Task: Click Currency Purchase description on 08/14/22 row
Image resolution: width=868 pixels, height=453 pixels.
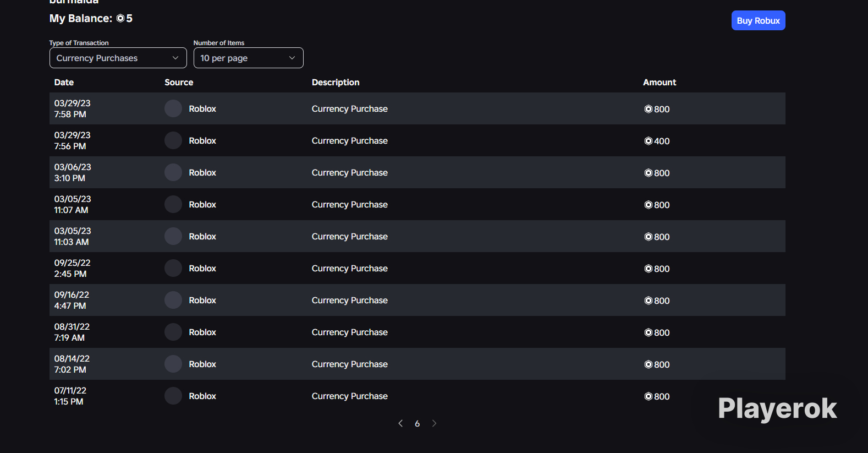Action: point(350,364)
